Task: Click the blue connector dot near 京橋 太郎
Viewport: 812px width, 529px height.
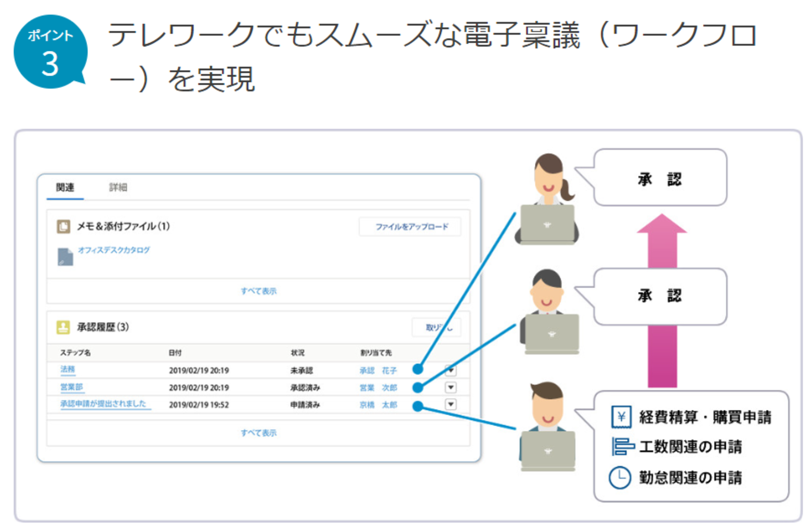Action: (x=416, y=405)
